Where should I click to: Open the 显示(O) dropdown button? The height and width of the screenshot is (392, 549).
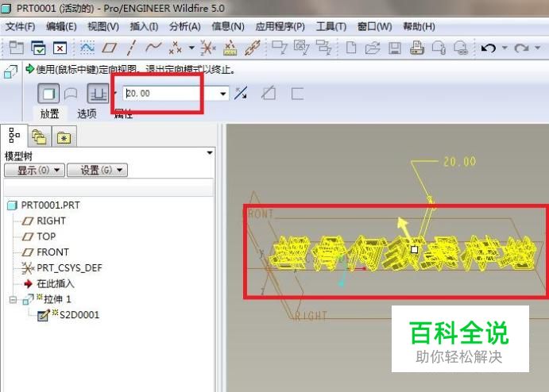[x=34, y=171]
